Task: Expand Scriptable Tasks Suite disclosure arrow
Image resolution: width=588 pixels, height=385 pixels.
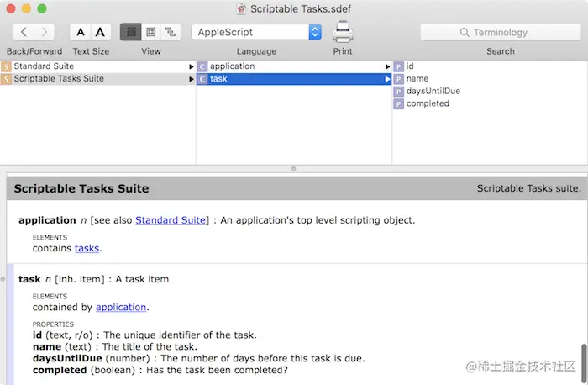Action: (192, 79)
